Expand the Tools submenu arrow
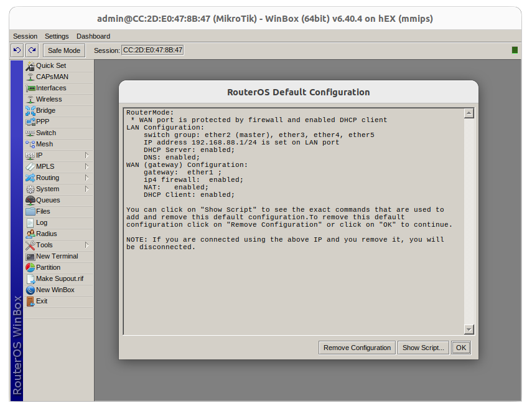The image size is (532, 413). click(87, 245)
